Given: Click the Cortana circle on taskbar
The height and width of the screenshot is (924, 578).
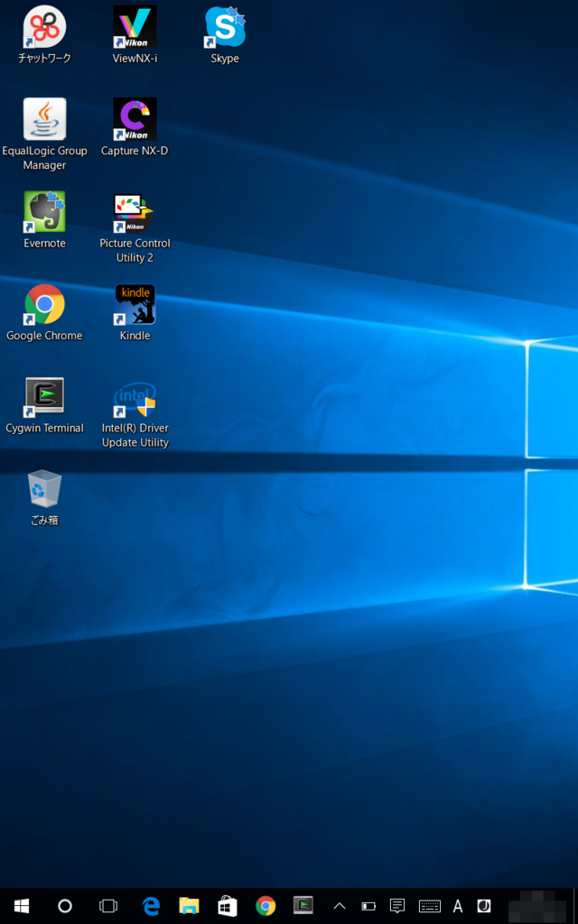Looking at the screenshot, I should (65, 906).
